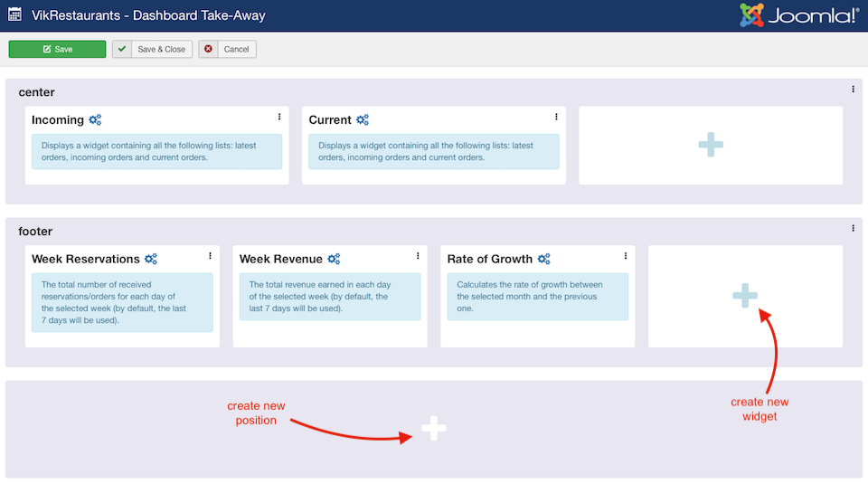Open Week Reservations three-dot menu

pyautogui.click(x=211, y=256)
